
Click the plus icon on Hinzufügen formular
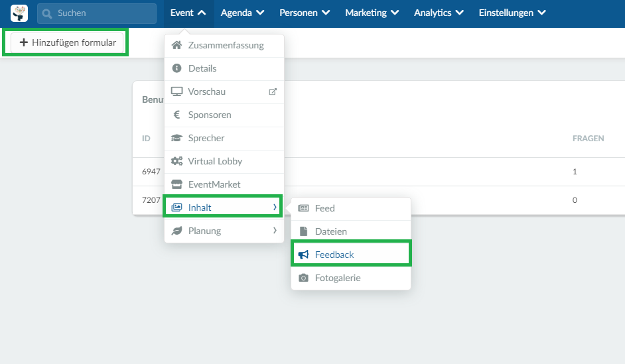23,42
